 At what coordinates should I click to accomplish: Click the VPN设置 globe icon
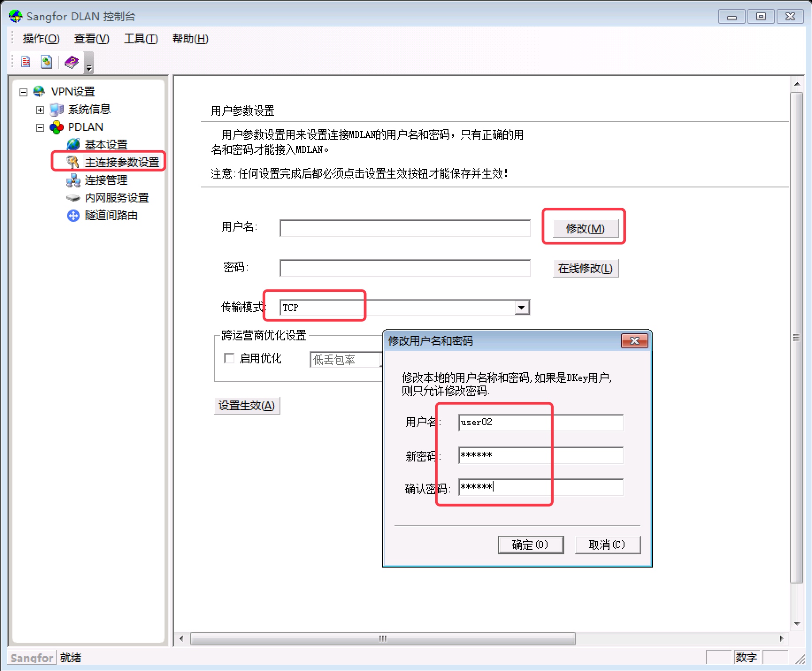tap(39, 91)
